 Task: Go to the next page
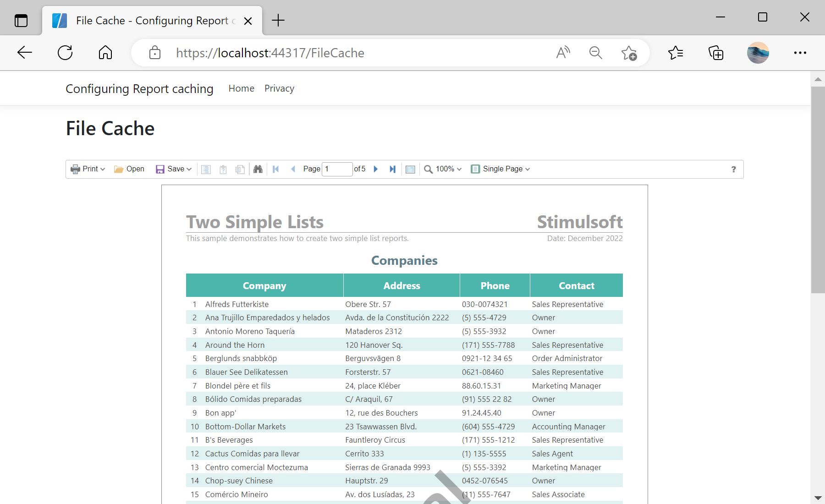tap(376, 169)
